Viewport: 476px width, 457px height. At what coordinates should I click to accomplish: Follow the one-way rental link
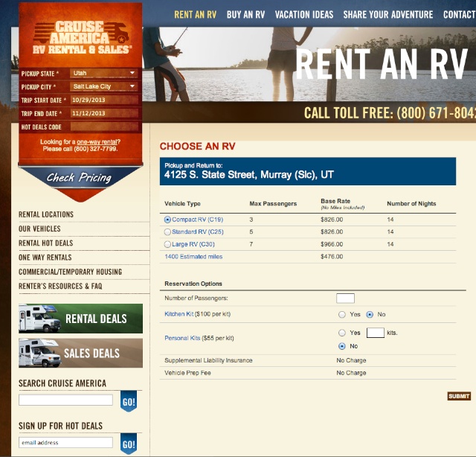[97, 142]
